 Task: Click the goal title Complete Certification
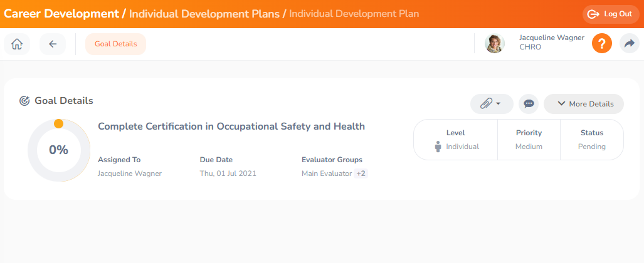tap(231, 126)
